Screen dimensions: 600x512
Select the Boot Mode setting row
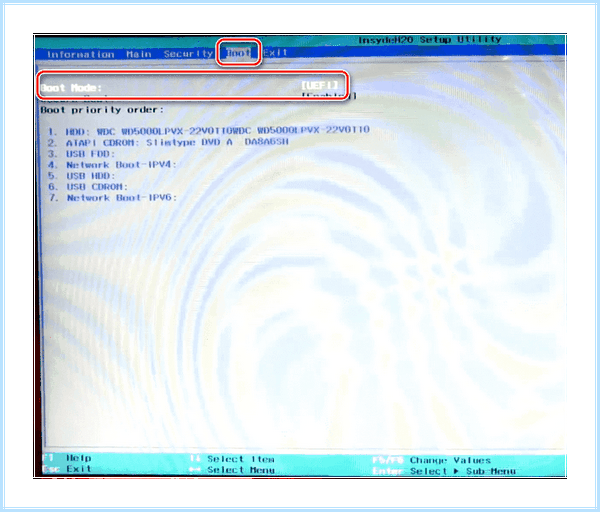coord(193,86)
